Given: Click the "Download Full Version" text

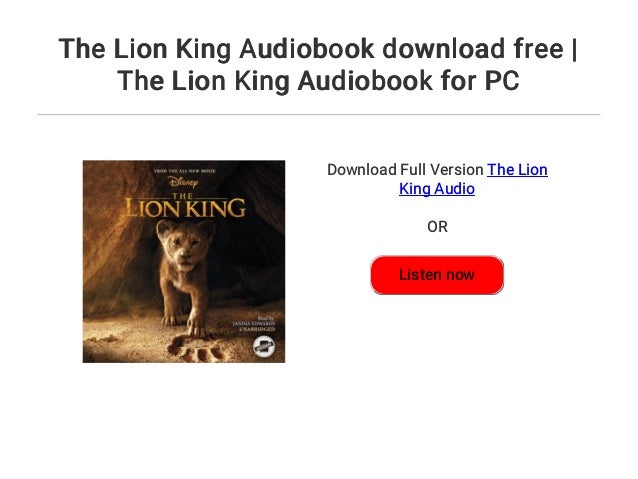Looking at the screenshot, I should (x=405, y=170).
